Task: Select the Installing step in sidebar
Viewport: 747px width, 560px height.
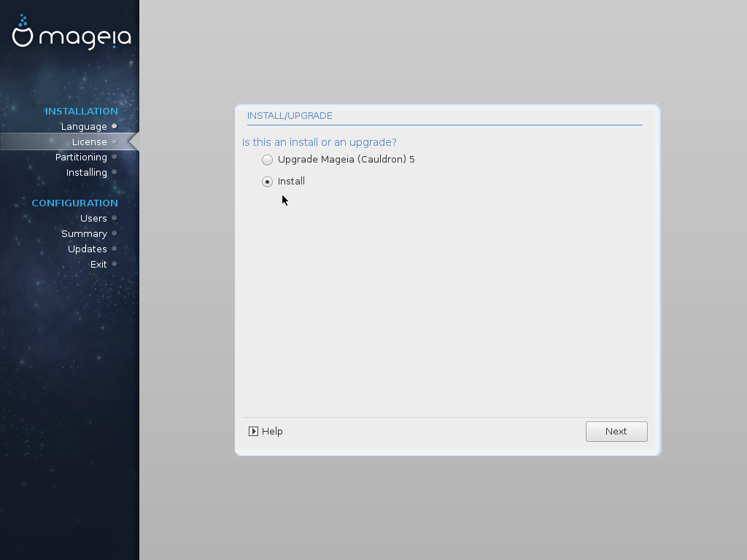Action: [x=86, y=172]
